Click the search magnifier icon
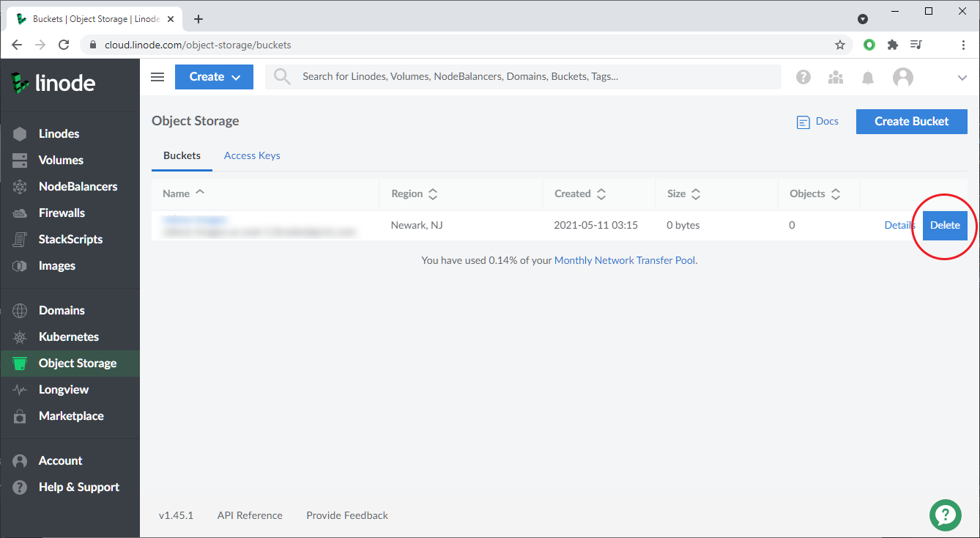980x538 pixels. [x=282, y=76]
